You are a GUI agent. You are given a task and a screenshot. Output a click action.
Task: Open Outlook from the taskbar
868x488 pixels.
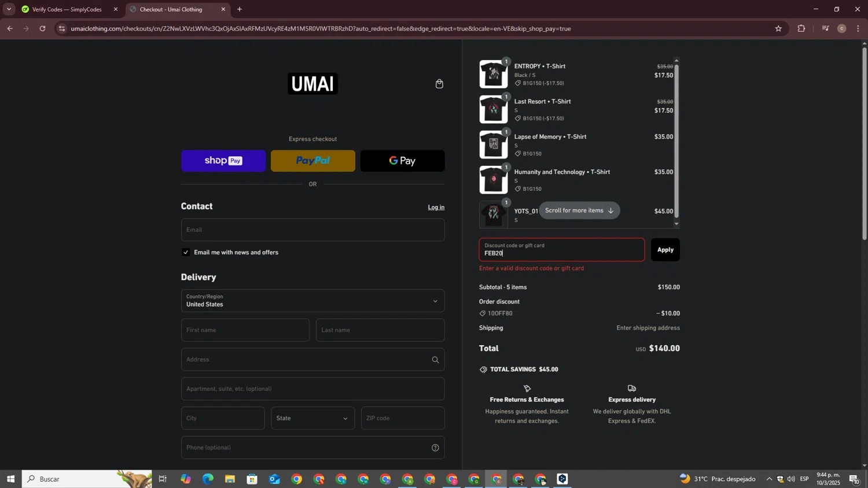pos(274,479)
